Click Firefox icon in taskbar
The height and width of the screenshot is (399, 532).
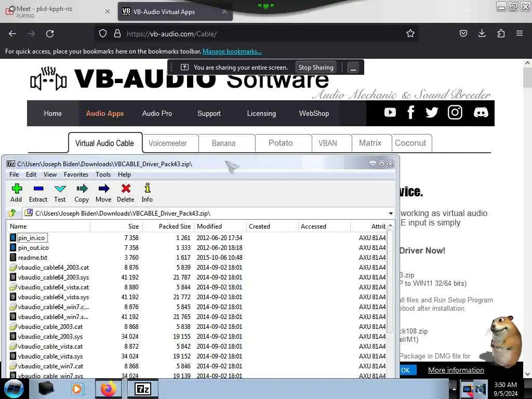[108, 389]
